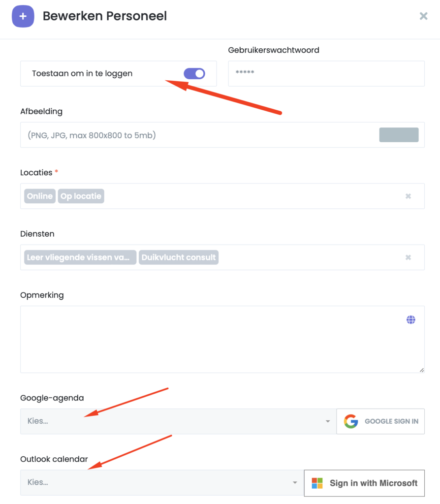Select the Op locatie location tag

[81, 196]
